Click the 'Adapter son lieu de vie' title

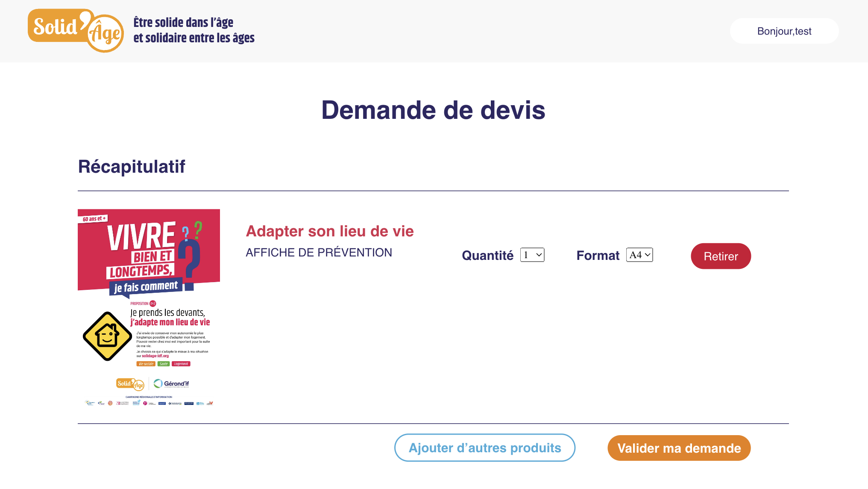[330, 231]
